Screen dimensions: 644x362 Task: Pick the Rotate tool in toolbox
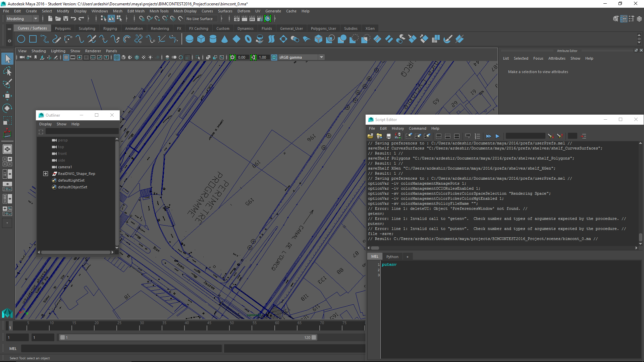click(7, 108)
